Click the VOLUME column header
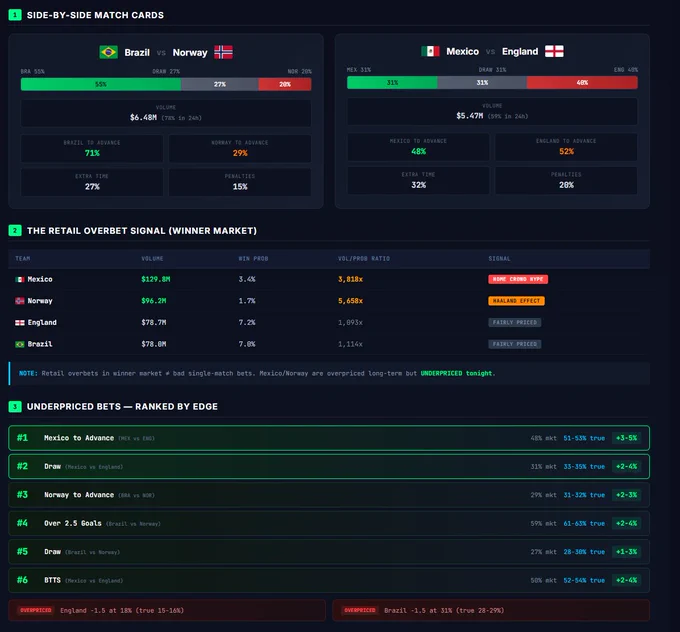 pos(152,259)
